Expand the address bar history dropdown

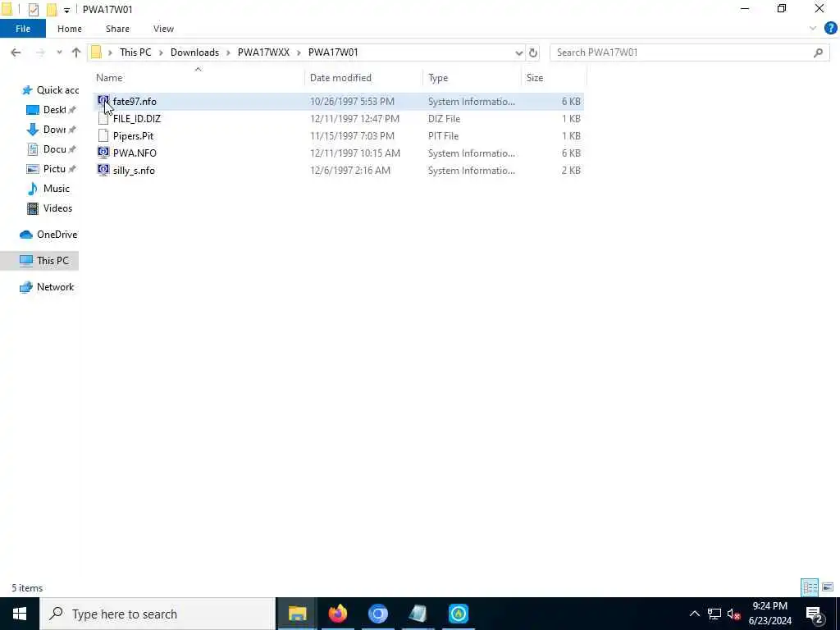click(518, 52)
